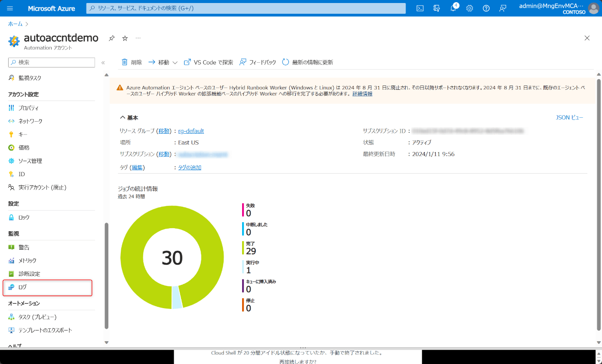The height and width of the screenshot is (364, 602).
Task: Mark autoaccntdemo as favorite with star
Action: pos(125,38)
